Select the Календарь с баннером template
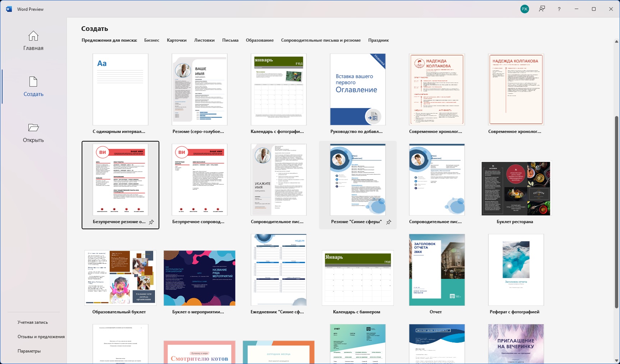 click(357, 278)
